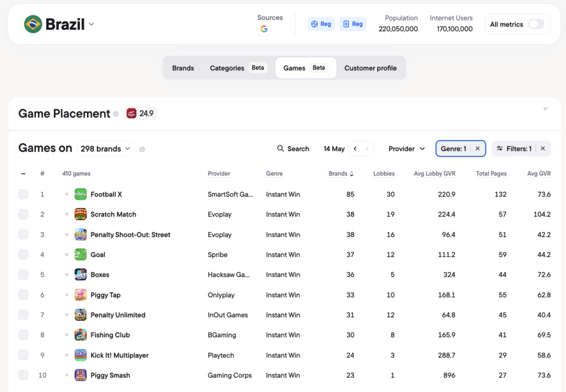566x392 pixels.
Task: Click the Gaming Corps provider cell
Action: 229,375
